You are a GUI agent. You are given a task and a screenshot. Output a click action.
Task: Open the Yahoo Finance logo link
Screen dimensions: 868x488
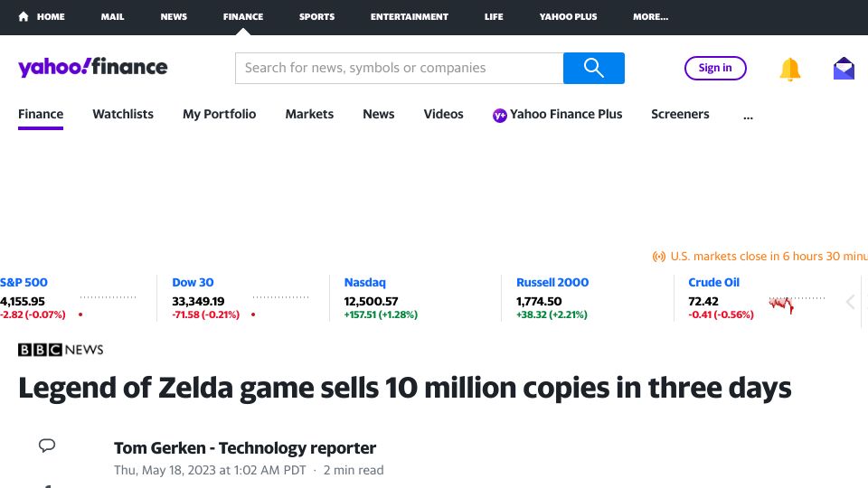[93, 67]
